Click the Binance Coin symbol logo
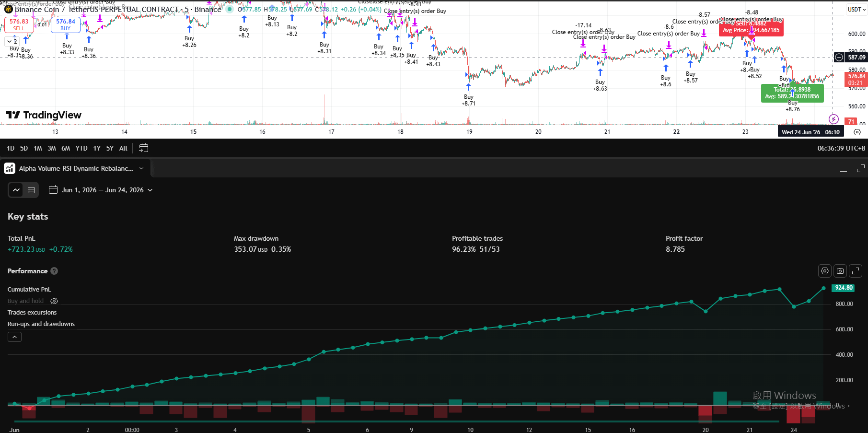Viewport: 868px width, 433px height. [8, 9]
